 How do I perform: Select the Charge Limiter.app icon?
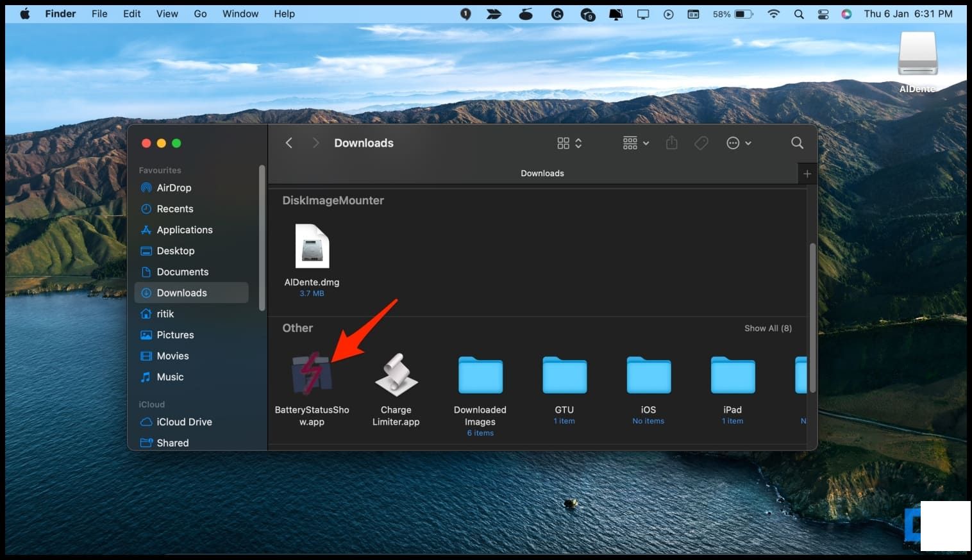396,375
